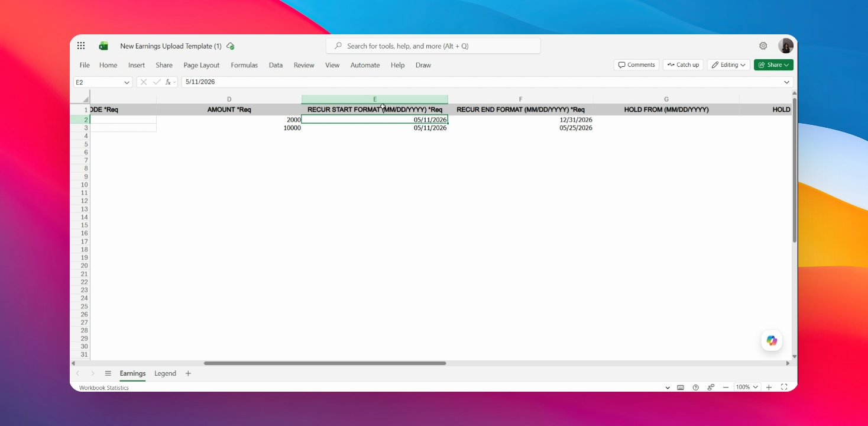Click the AMOUNT *Req header cell

coord(229,109)
